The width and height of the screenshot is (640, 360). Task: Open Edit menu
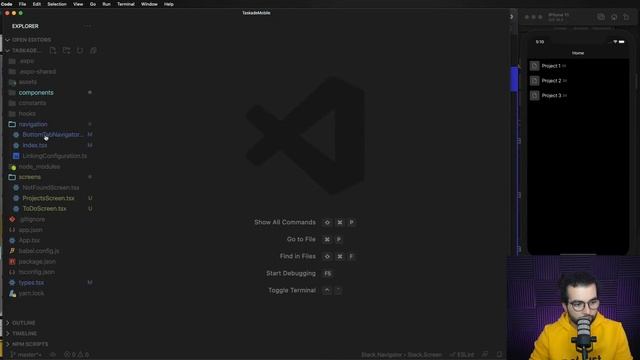pyautogui.click(x=37, y=4)
